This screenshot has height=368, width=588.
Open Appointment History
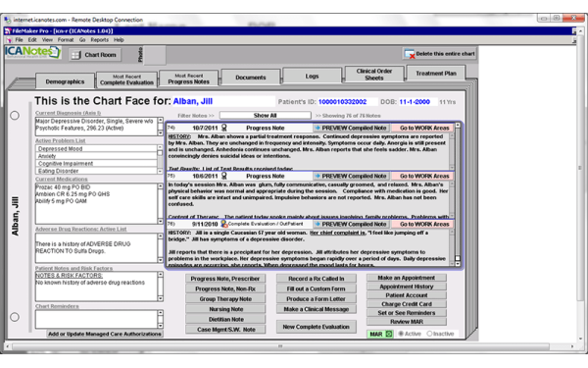[x=407, y=287]
